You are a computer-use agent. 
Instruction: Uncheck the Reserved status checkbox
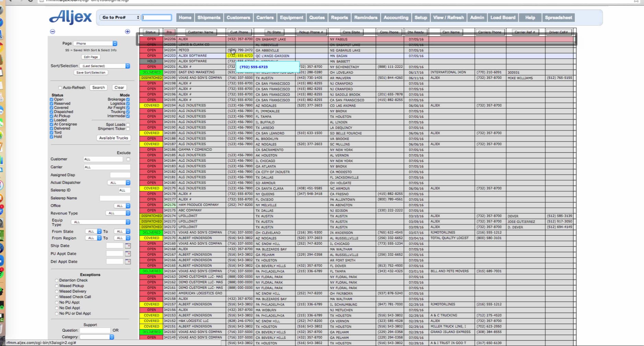(x=51, y=103)
